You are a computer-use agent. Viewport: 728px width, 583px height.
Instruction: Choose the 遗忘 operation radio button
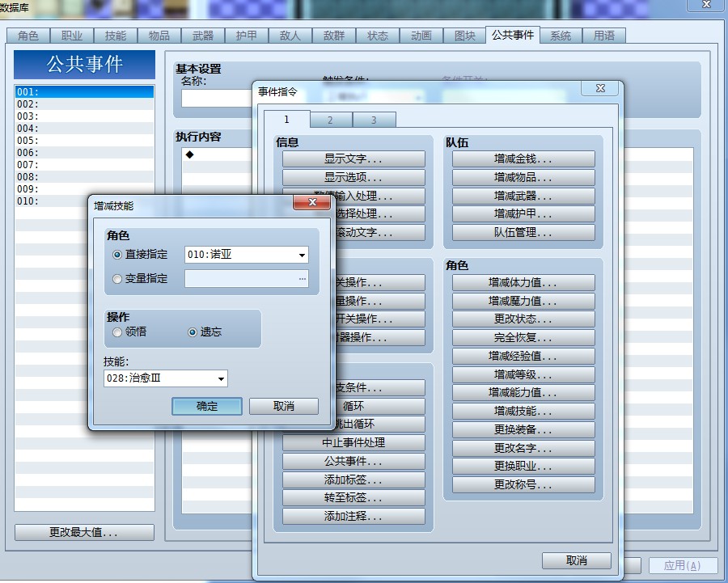pyautogui.click(x=193, y=332)
